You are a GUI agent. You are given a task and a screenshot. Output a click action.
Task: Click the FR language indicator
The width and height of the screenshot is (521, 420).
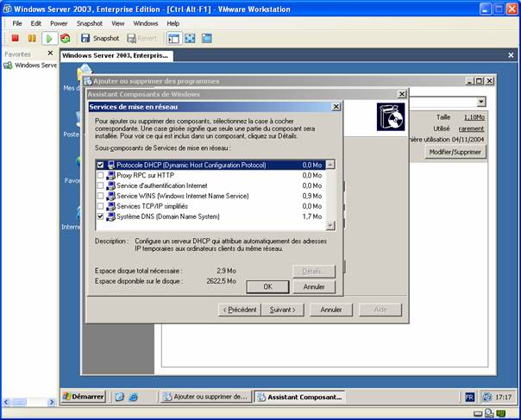tap(469, 397)
